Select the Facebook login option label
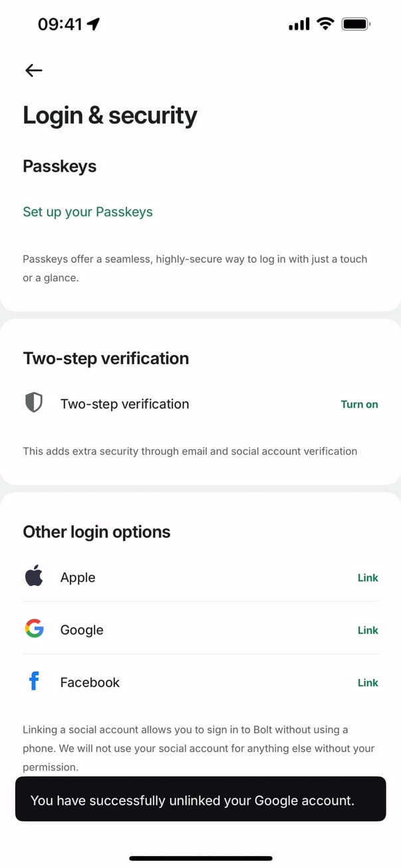The width and height of the screenshot is (401, 868). [x=90, y=683]
